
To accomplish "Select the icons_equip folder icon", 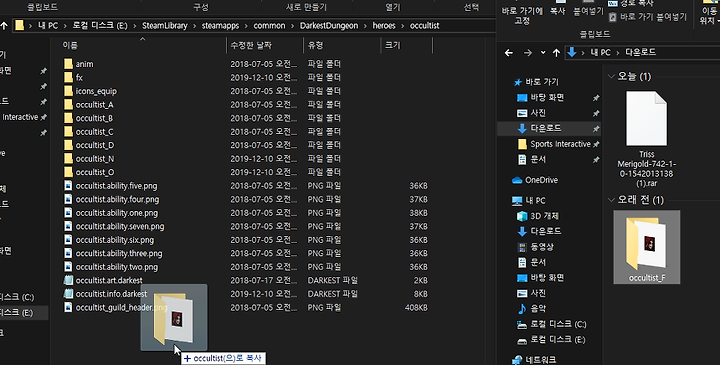I will (68, 91).
